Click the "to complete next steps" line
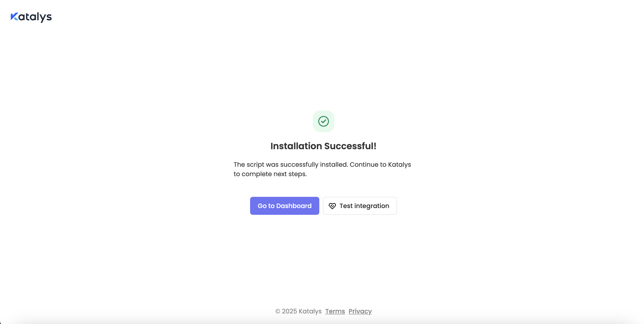The width and height of the screenshot is (644, 324). pos(270,174)
